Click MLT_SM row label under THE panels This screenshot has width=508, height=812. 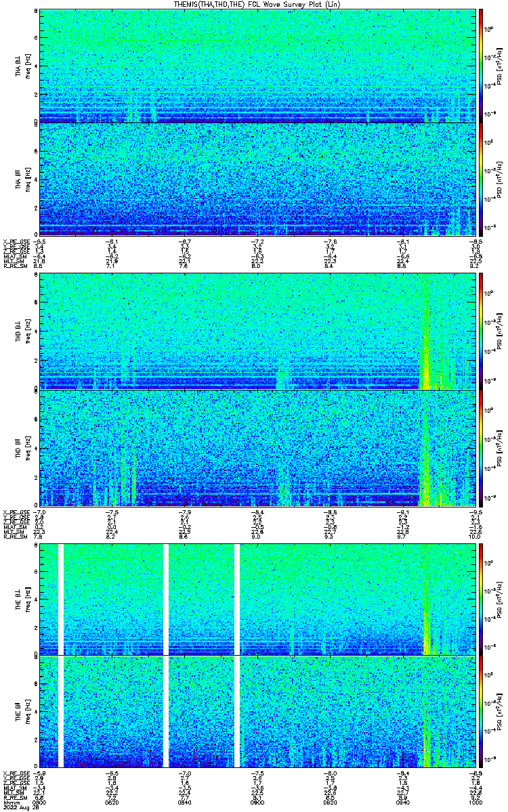tap(14, 792)
